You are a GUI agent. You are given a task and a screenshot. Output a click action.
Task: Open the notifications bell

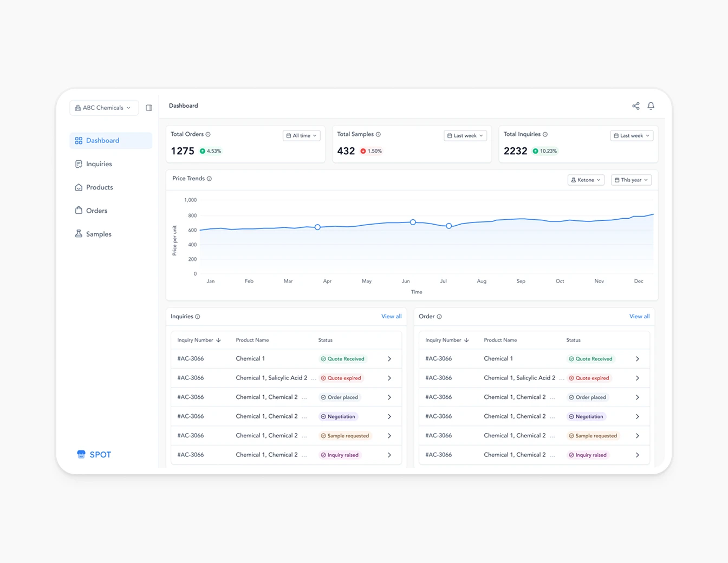651,106
